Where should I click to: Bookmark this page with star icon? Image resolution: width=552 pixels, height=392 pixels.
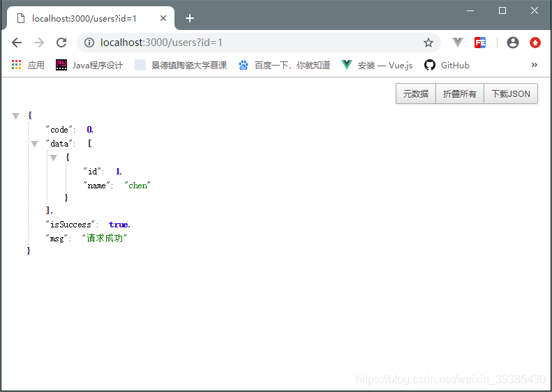(x=428, y=43)
